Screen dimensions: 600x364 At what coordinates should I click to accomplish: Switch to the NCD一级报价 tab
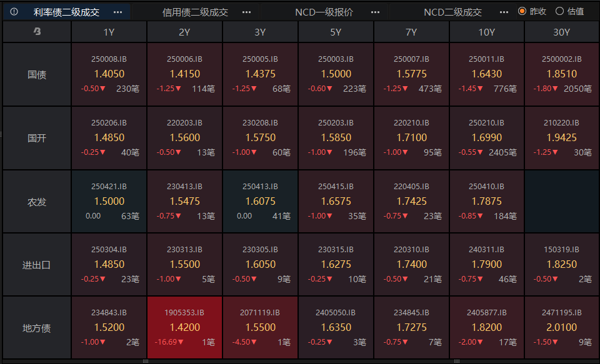pos(324,12)
